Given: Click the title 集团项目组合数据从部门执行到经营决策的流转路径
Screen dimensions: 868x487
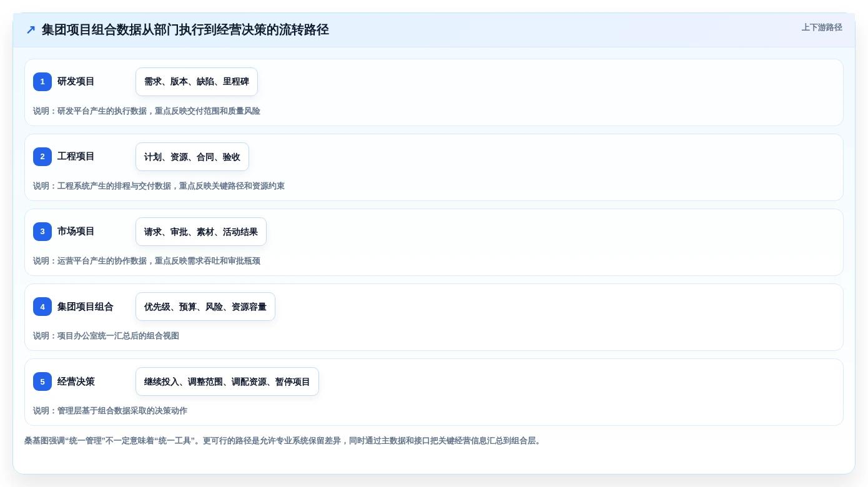Looking at the screenshot, I should click(185, 30).
